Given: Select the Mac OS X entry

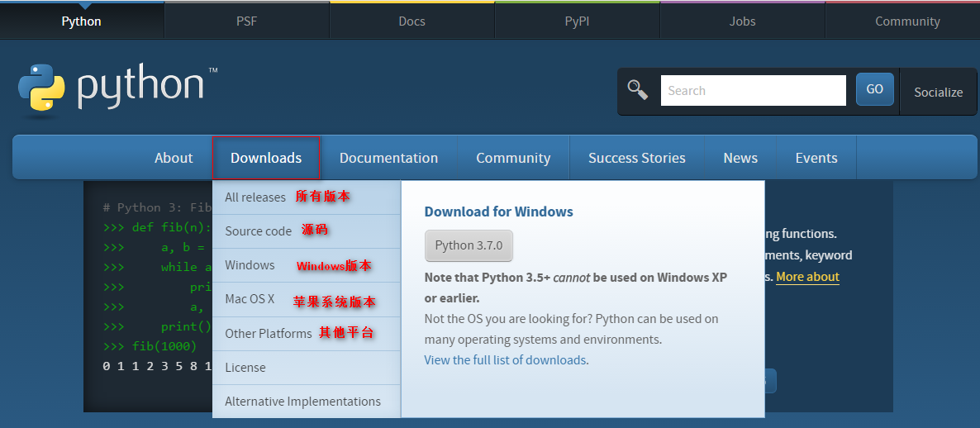Looking at the screenshot, I should (250, 298).
